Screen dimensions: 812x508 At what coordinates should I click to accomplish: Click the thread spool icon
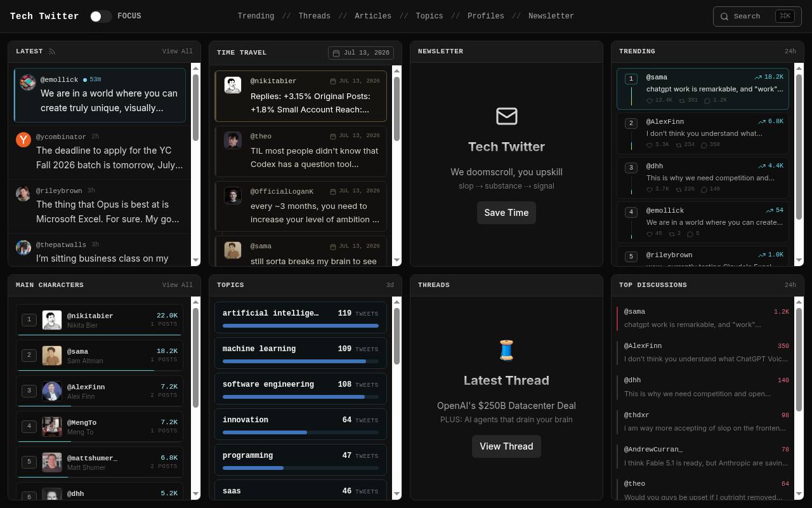click(506, 350)
